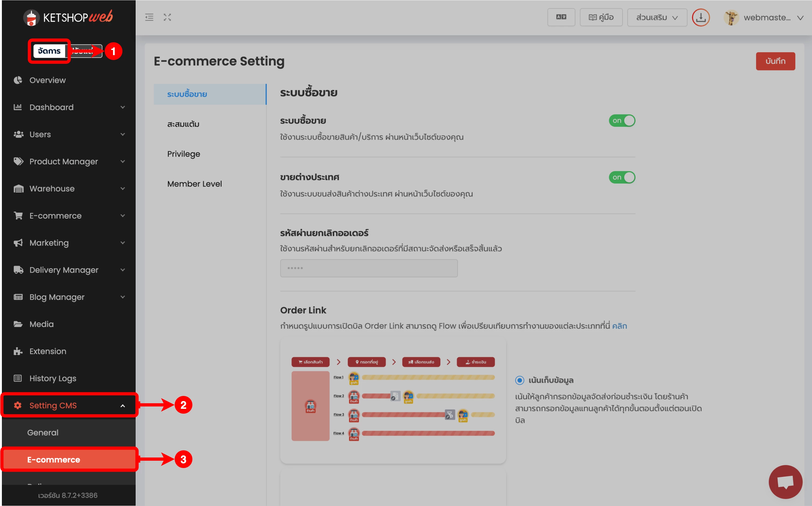
Task: Click the red circular download icon
Action: coord(701,17)
